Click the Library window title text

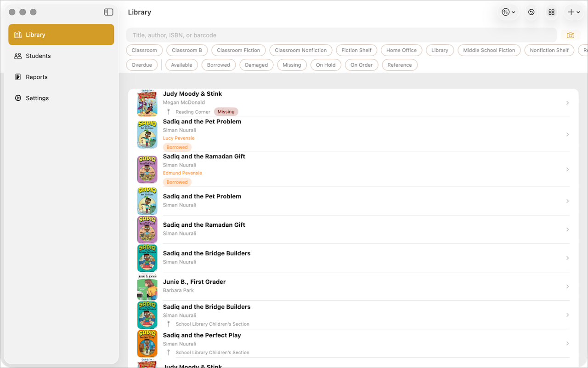click(x=140, y=12)
